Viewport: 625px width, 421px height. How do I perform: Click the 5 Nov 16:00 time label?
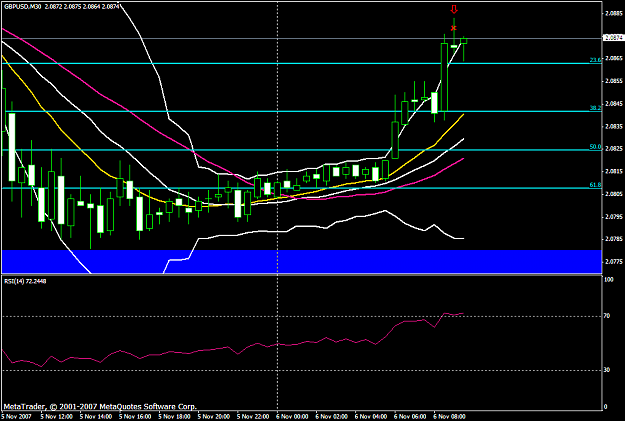pyautogui.click(x=135, y=417)
